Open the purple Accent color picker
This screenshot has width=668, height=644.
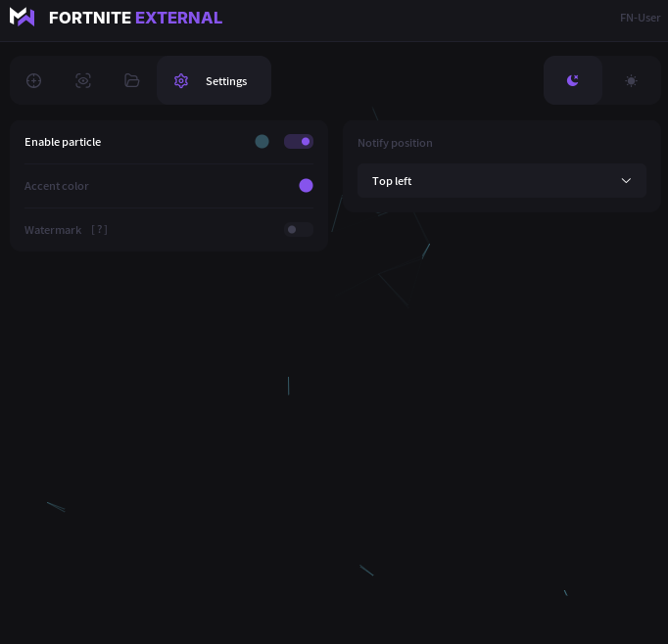pyautogui.click(x=306, y=186)
